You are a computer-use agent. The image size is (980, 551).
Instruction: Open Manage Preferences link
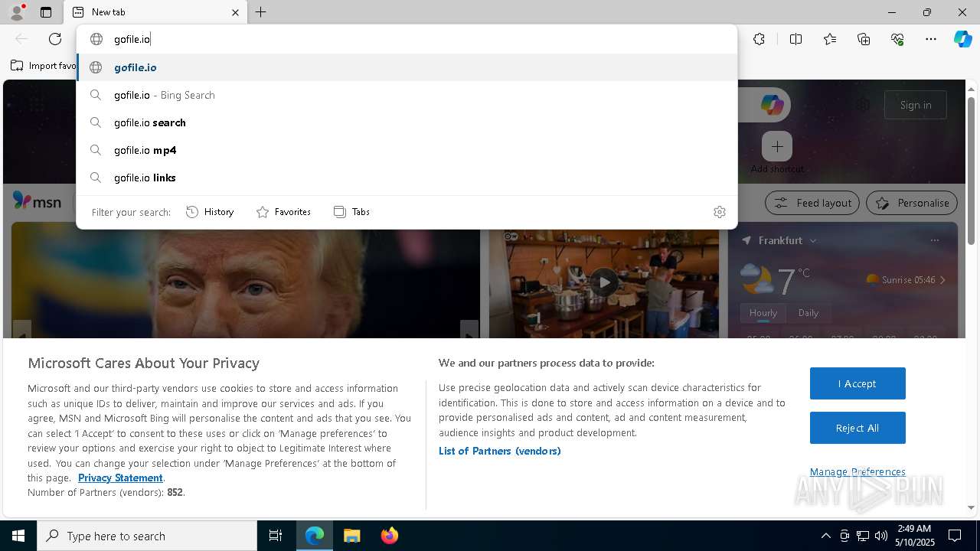tap(857, 471)
